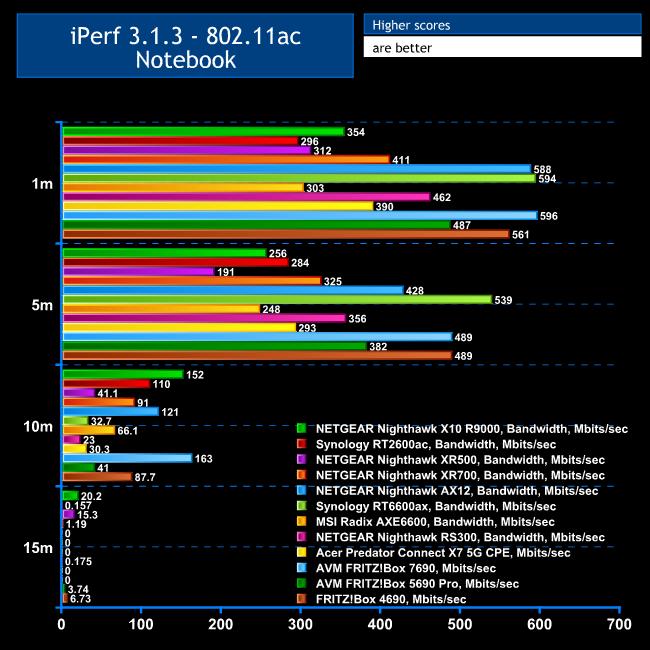The height and width of the screenshot is (650, 650).
Task: Click the value label 15.3
Action: (87, 515)
